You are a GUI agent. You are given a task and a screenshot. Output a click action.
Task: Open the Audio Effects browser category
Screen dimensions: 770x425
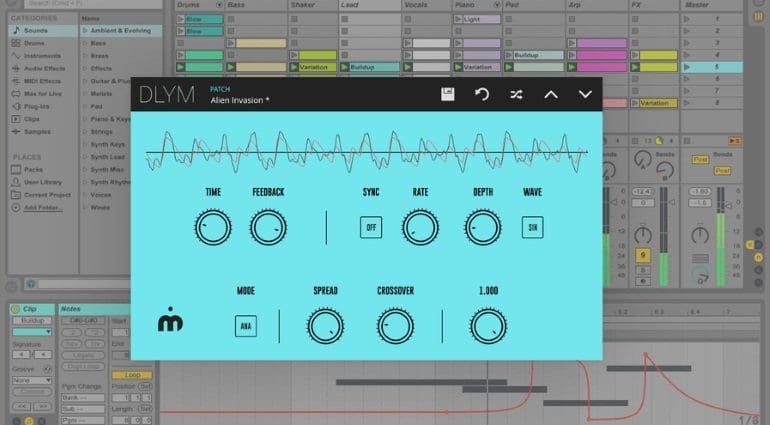click(x=42, y=69)
